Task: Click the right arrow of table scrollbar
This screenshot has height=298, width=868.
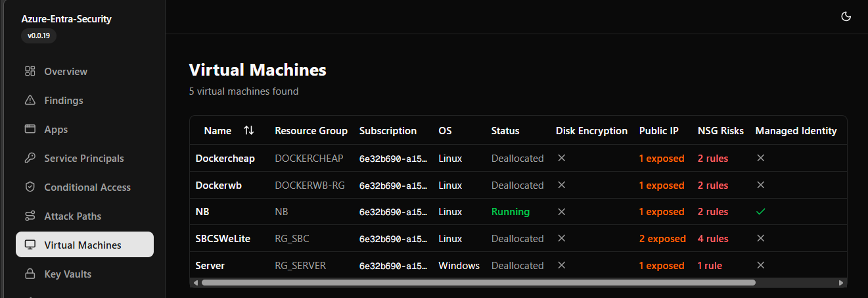Action: pos(841,283)
